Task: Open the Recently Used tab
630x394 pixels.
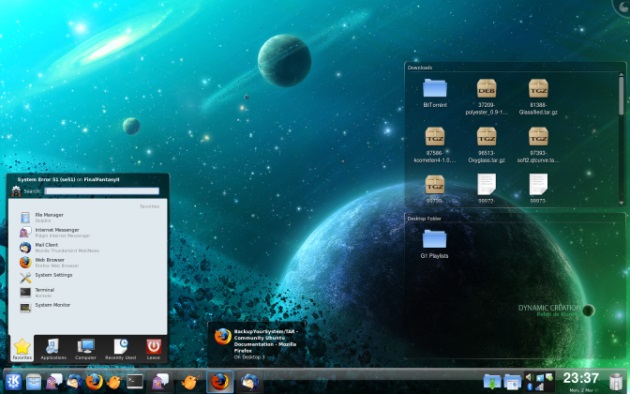Action: tap(120, 349)
